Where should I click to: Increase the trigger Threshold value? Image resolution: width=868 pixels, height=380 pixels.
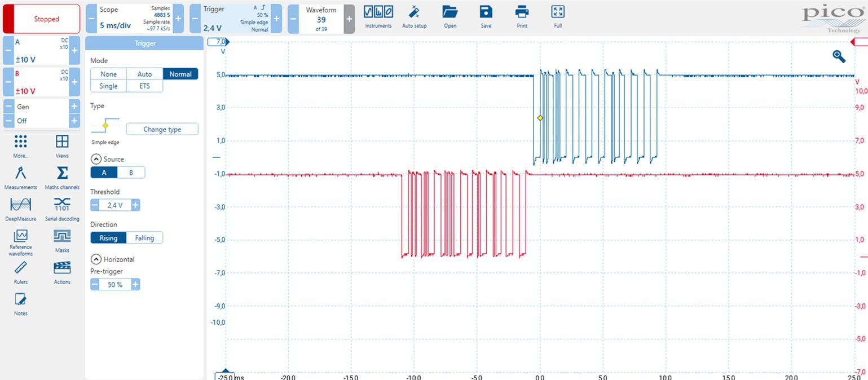coord(135,205)
